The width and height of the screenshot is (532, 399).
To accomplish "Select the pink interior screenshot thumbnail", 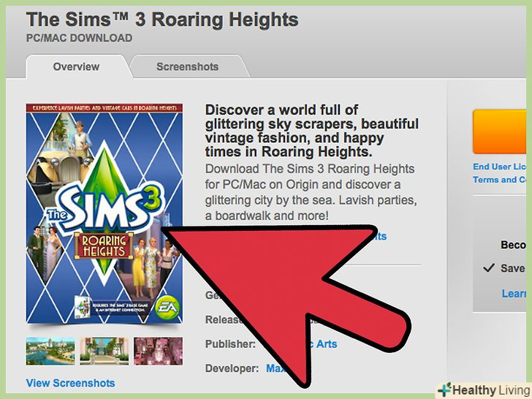I will [158, 351].
